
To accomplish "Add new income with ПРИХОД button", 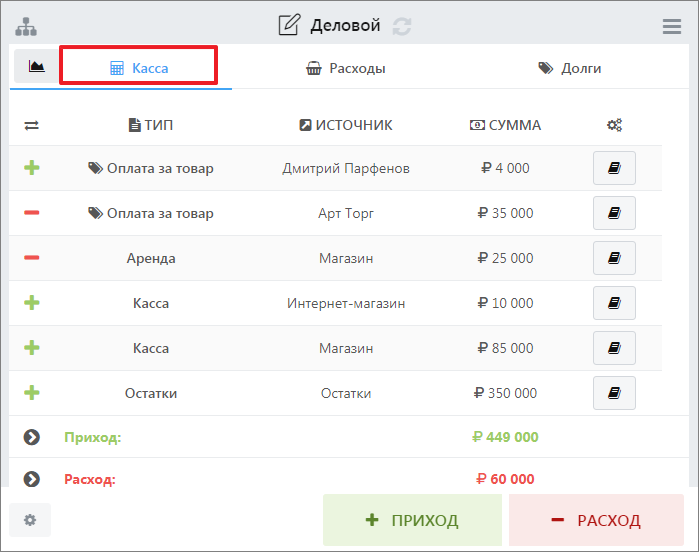I will tap(412, 520).
